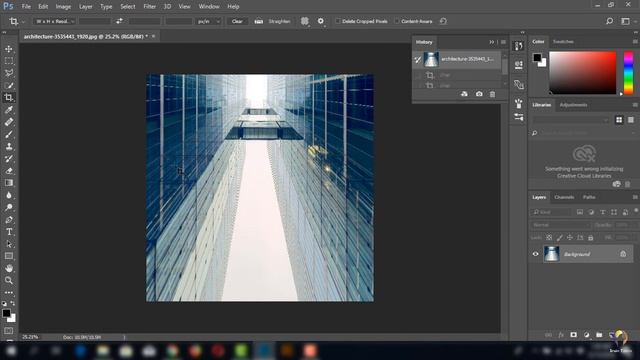The height and width of the screenshot is (360, 640).
Task: Open the search icon in options bar
Action: pos(609,21)
